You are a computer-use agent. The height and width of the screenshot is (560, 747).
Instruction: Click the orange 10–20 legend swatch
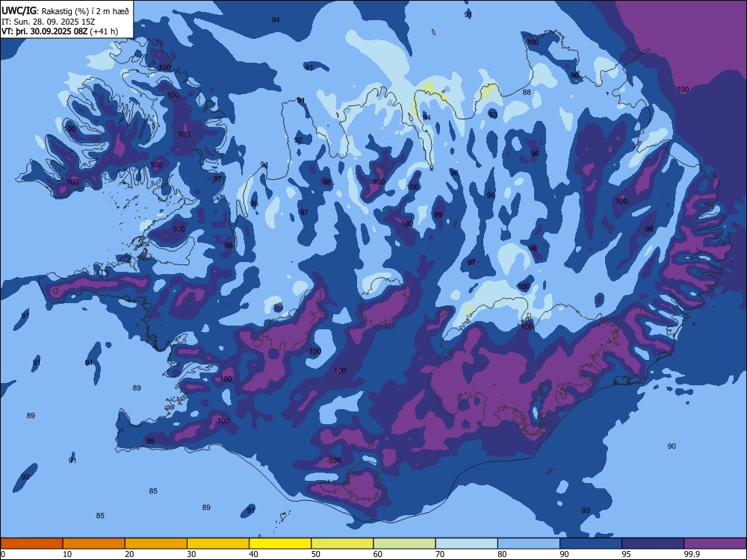tap(94, 544)
